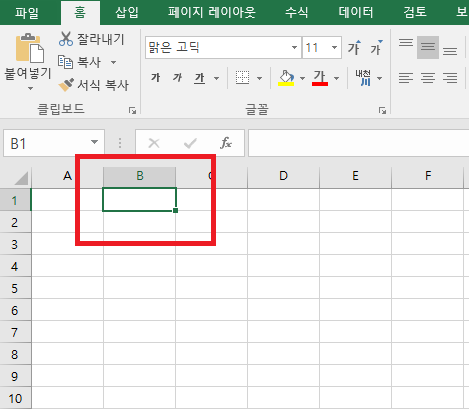
Task: Confirm entry with the checkmark icon
Action: (190, 143)
